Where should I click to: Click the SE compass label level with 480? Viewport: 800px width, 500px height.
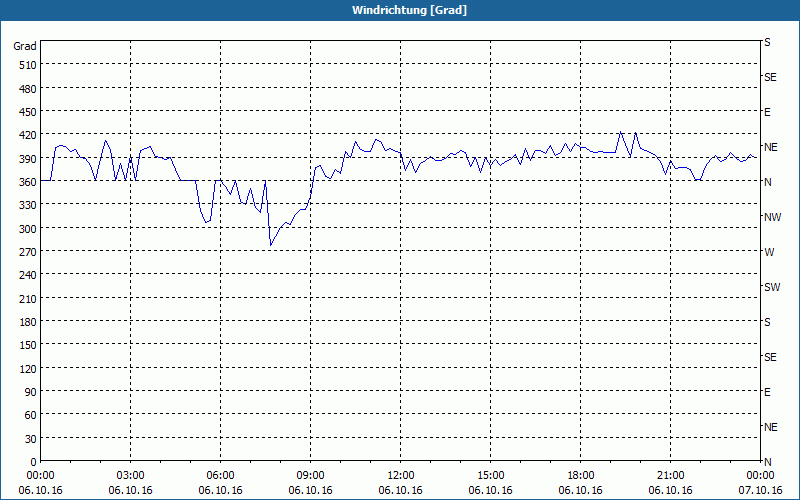pyautogui.click(x=770, y=78)
